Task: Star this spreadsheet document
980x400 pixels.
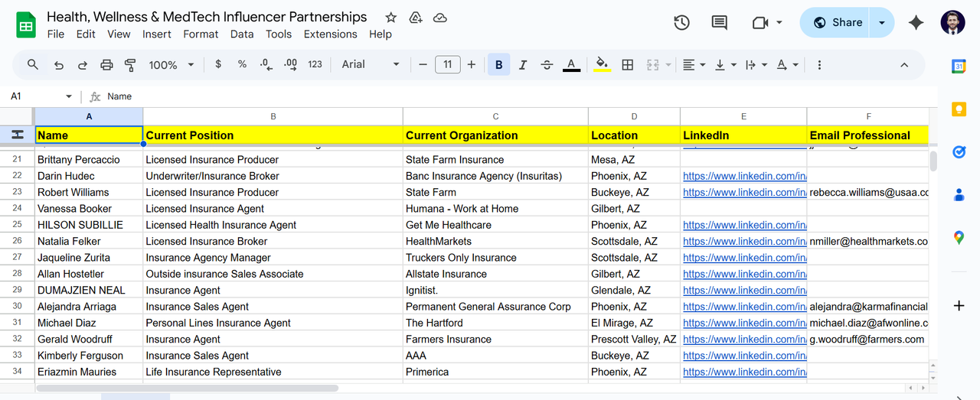Action: [391, 18]
